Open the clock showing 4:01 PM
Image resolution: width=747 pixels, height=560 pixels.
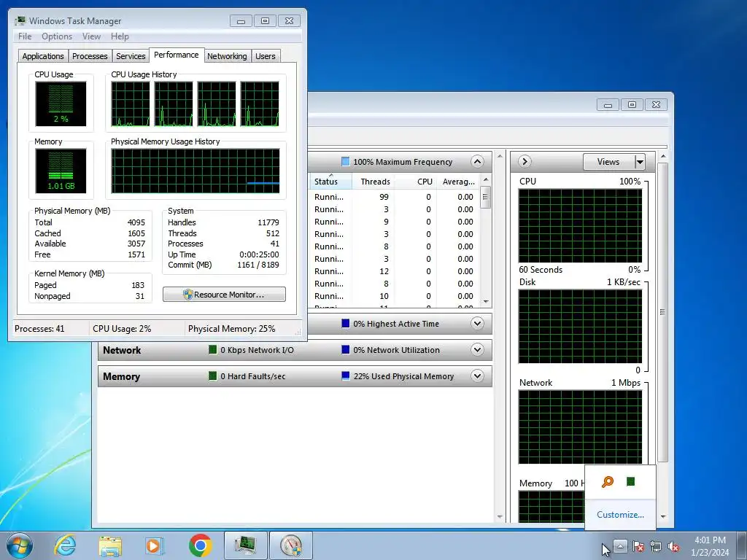pyautogui.click(x=710, y=546)
